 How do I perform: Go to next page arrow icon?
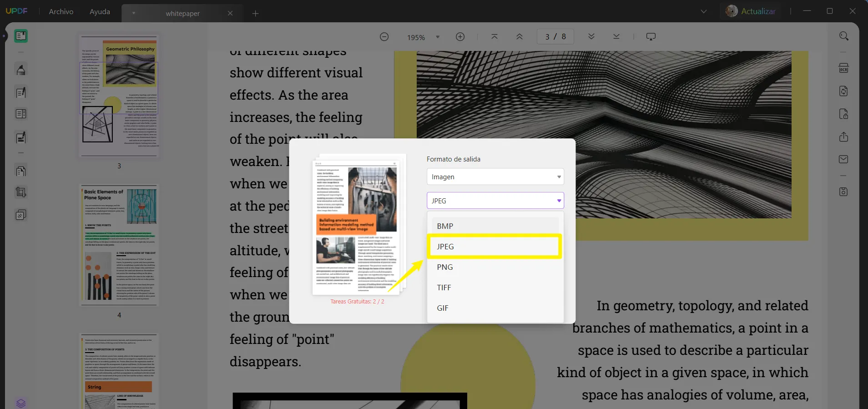click(591, 36)
